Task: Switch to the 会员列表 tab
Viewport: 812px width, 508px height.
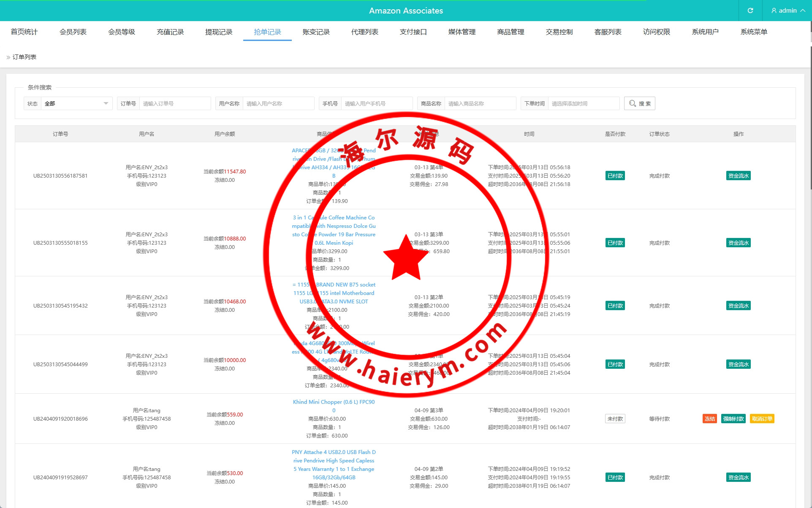Action: [x=73, y=32]
